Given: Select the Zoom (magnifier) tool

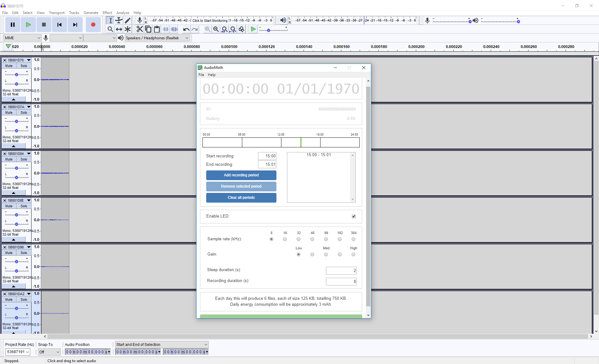Looking at the screenshot, I should click(110, 29).
